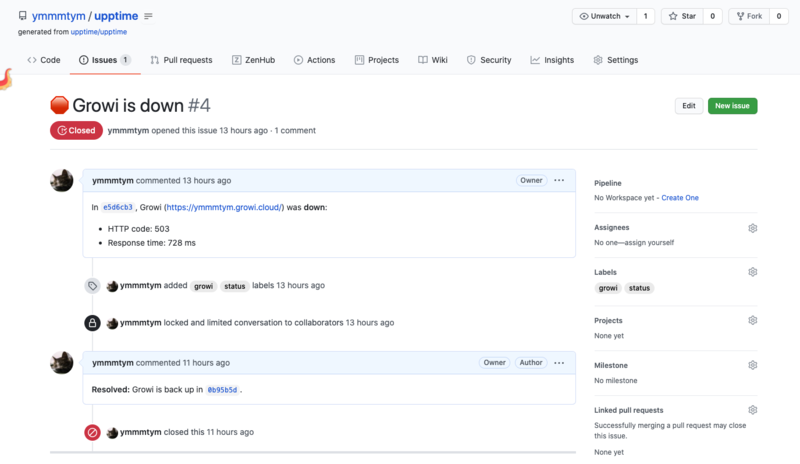800x464 pixels.
Task: Click the Fork button
Action: pyautogui.click(x=749, y=16)
